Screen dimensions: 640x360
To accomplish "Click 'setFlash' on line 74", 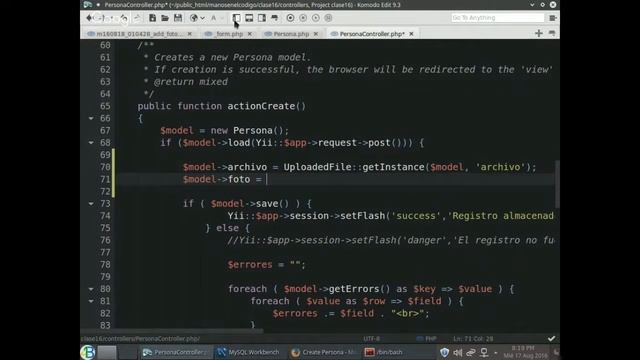I will 362,216.
